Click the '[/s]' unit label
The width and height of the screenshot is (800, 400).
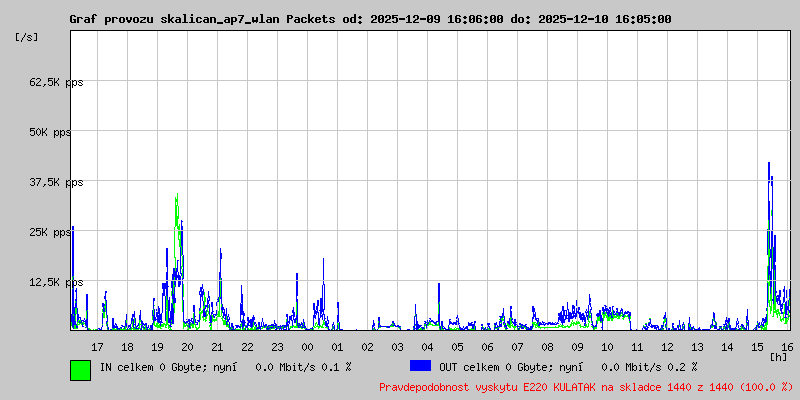[27, 37]
